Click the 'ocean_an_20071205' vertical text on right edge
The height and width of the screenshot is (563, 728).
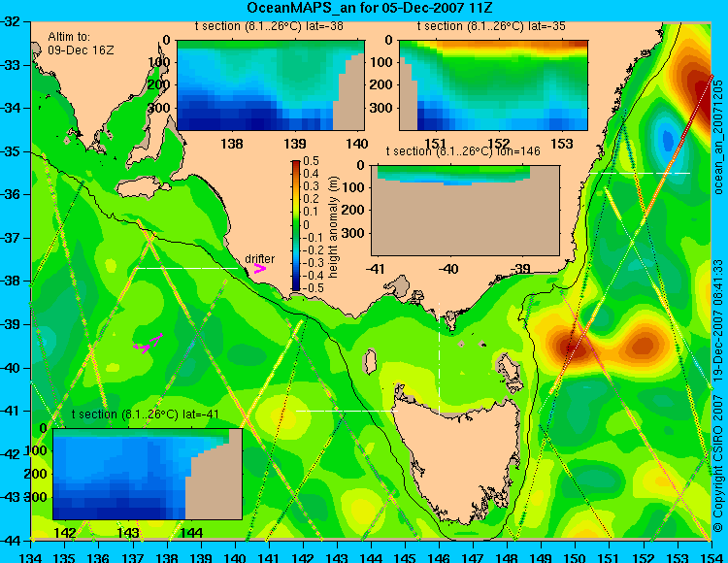pyautogui.click(x=717, y=137)
